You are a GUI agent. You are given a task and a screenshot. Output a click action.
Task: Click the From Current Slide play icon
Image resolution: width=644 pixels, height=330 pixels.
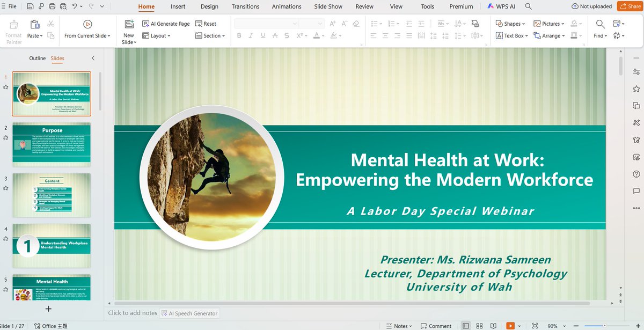tap(87, 24)
